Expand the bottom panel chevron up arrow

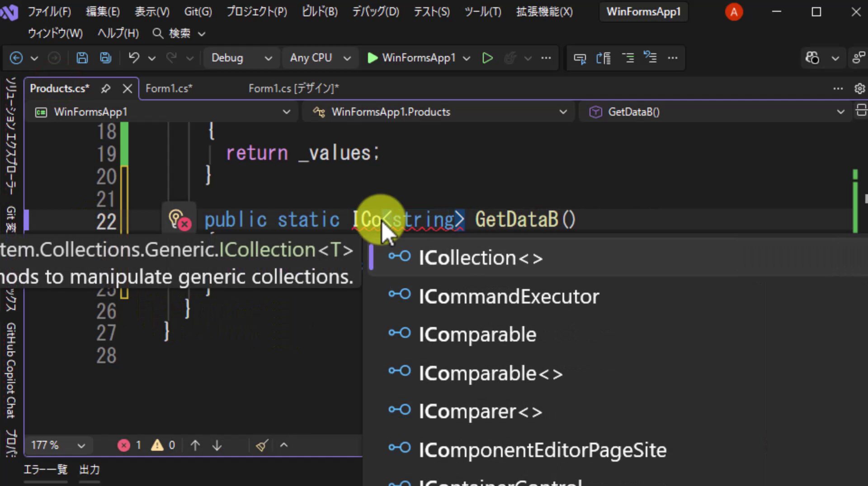click(x=284, y=445)
